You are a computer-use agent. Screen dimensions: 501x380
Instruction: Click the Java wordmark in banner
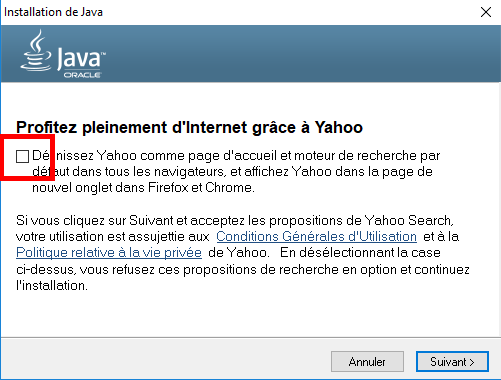81,59
